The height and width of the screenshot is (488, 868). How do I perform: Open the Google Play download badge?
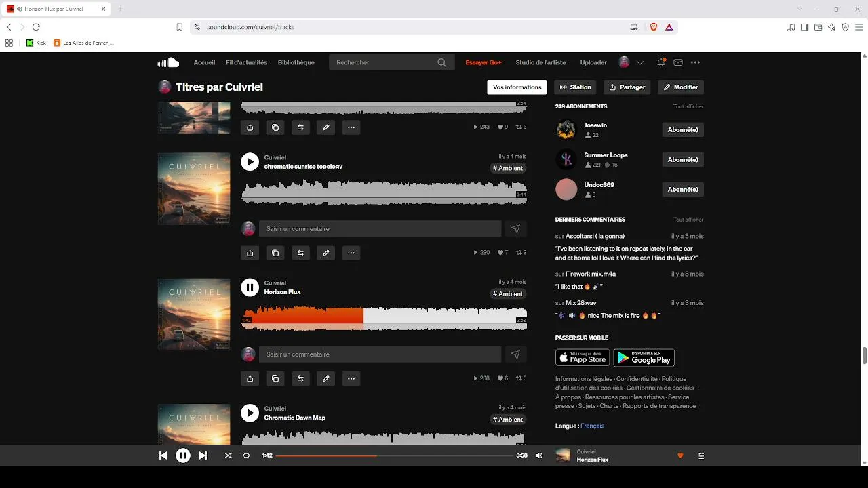click(x=644, y=358)
